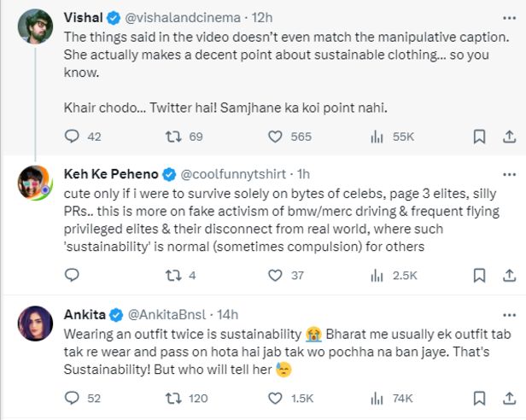The width and height of the screenshot is (526, 420).
Task: Bookmark Keh Ke Peheno's tweet
Action: click(x=479, y=275)
